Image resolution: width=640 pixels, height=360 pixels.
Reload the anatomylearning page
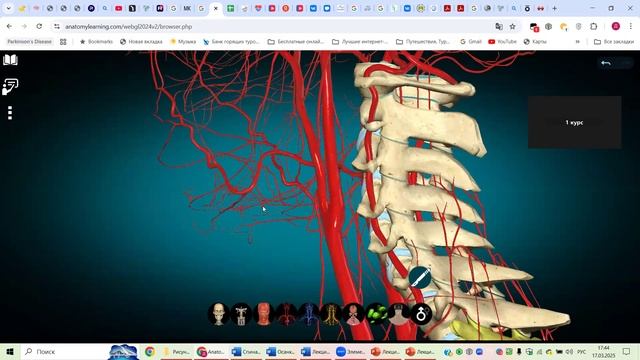pos(39,27)
